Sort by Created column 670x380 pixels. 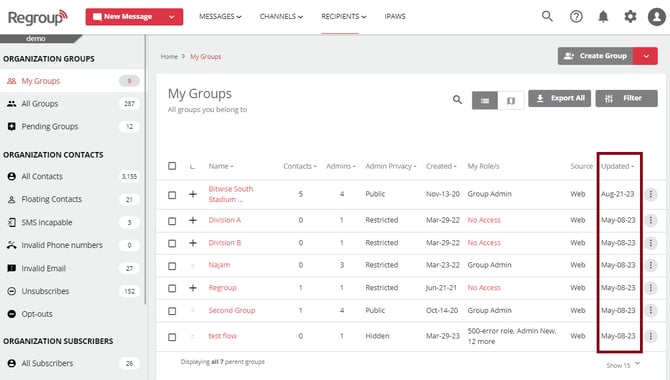(x=441, y=166)
